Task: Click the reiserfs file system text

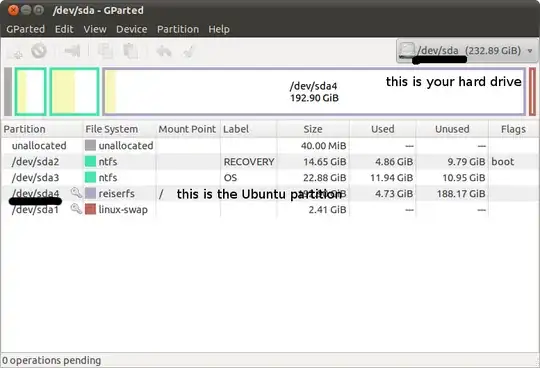Action: point(116,193)
